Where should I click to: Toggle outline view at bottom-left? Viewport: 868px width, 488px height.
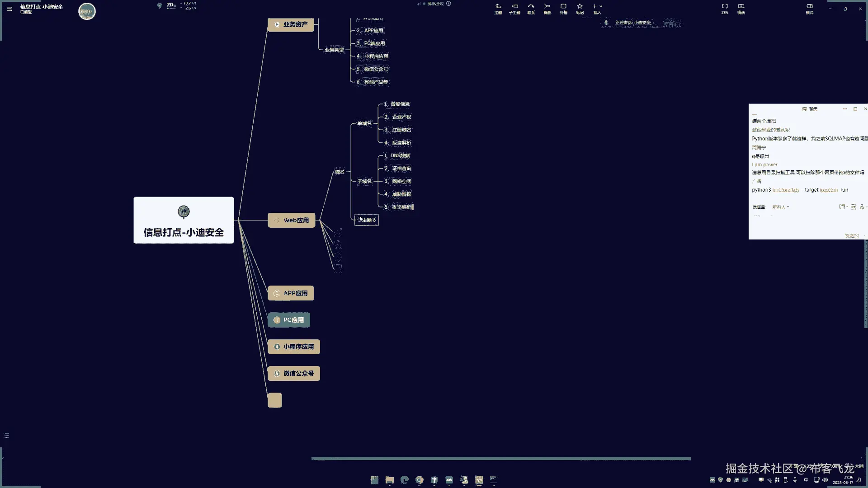[6, 435]
